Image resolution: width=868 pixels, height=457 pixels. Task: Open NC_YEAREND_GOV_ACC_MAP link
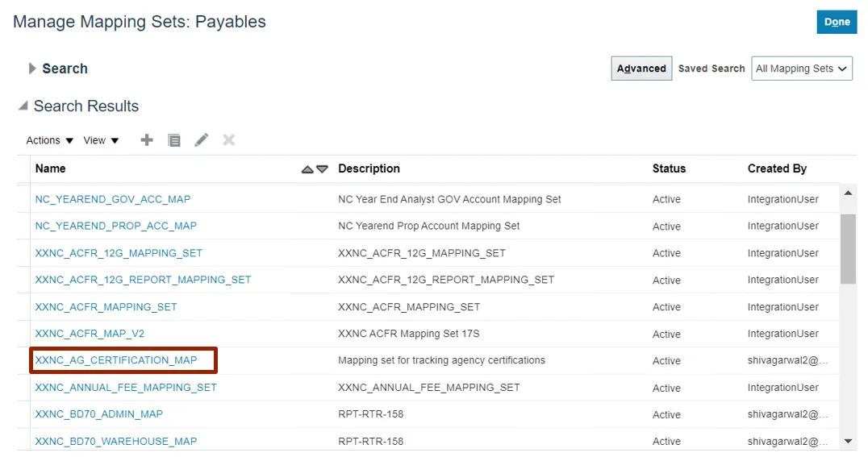113,199
